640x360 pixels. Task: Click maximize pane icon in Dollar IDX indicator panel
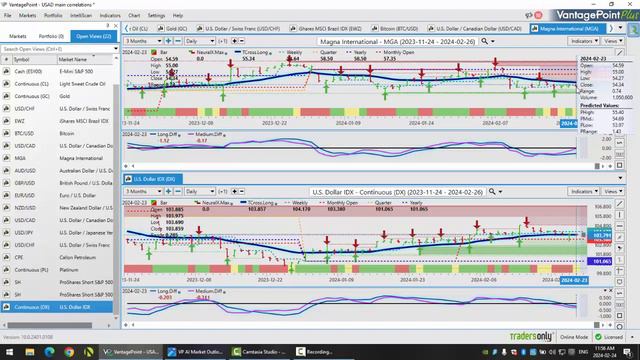coord(620,316)
